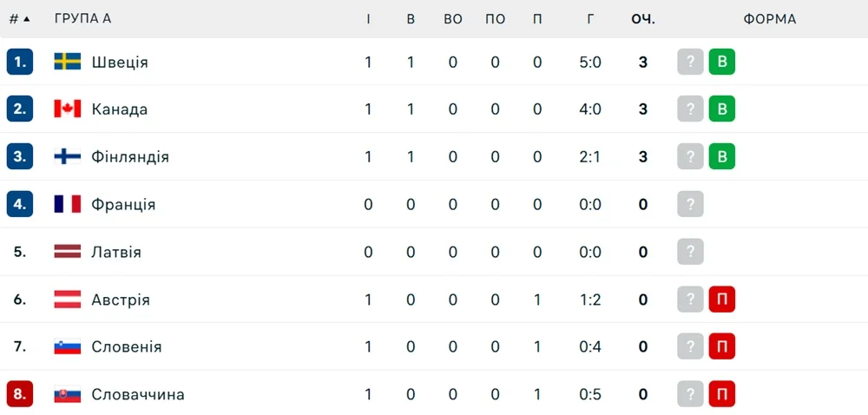The width and height of the screenshot is (868, 415).
Task: Click Sweden's green В win badge
Action: pyautogui.click(x=721, y=62)
